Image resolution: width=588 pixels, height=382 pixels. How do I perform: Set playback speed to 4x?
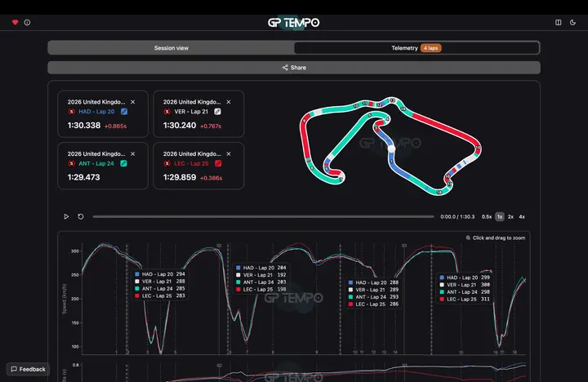pyautogui.click(x=522, y=216)
